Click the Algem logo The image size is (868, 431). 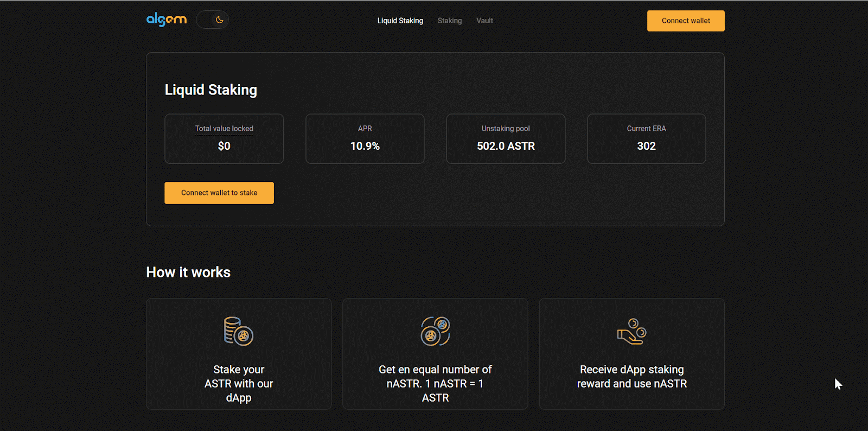click(167, 20)
